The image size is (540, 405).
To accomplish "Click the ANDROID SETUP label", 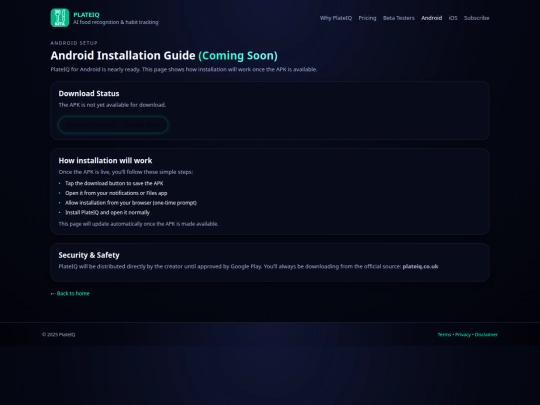I will pos(74,43).
